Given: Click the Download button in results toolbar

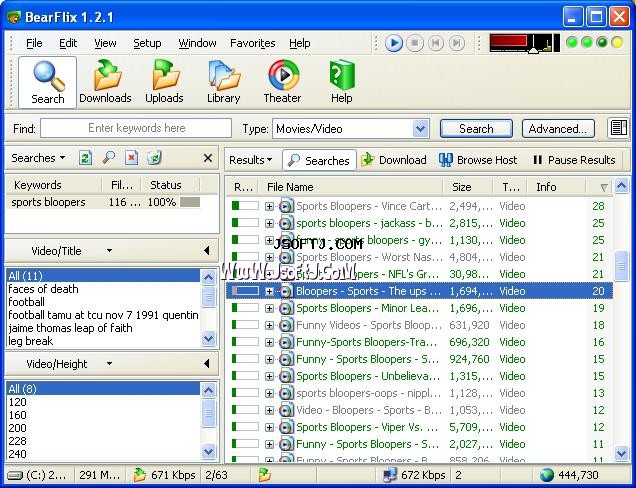Looking at the screenshot, I should click(393, 160).
